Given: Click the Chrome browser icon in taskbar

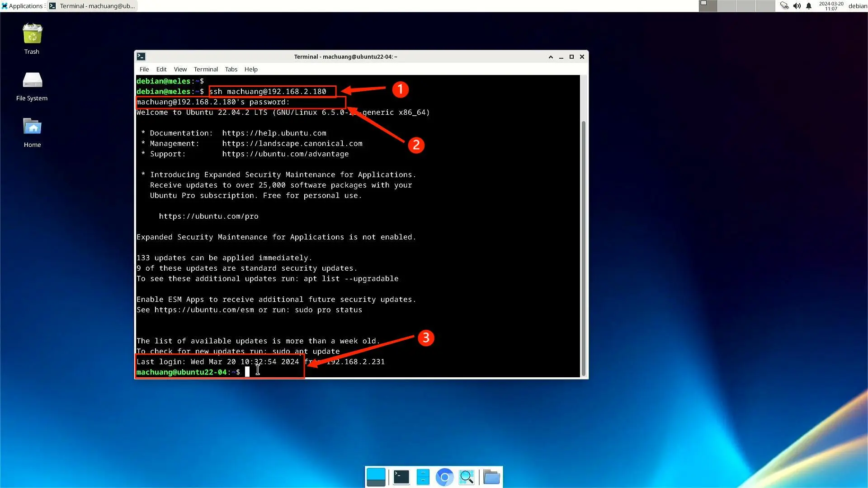Looking at the screenshot, I should tap(445, 477).
